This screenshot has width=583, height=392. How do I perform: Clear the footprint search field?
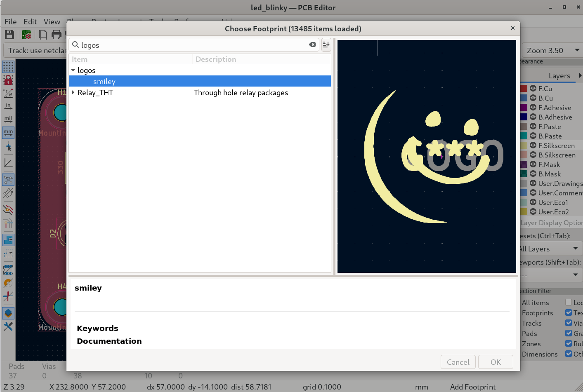pyautogui.click(x=312, y=45)
